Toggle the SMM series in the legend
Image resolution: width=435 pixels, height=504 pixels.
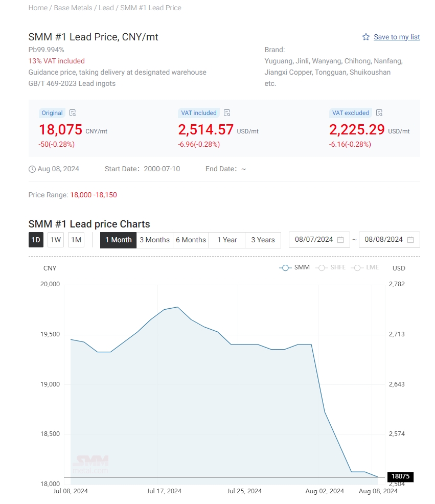pos(294,267)
